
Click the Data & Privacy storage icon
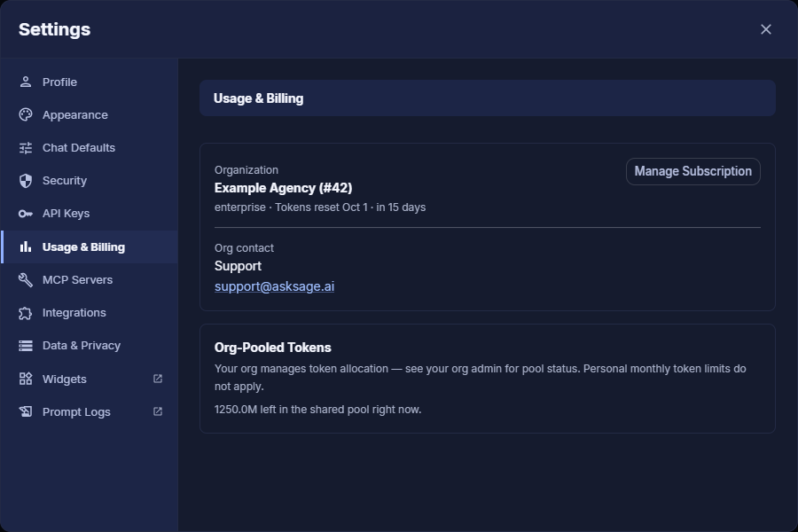tap(26, 346)
